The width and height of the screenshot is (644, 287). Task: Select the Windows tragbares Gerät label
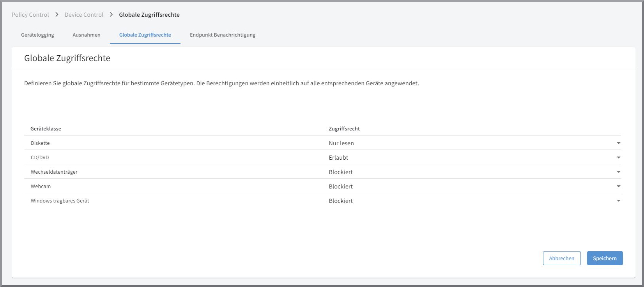tap(60, 201)
